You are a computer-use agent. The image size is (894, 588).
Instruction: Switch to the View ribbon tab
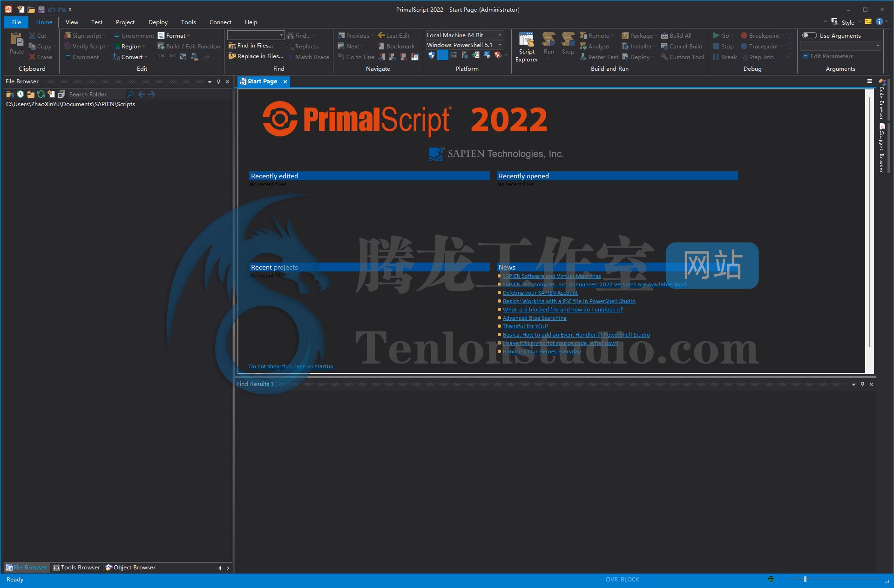(x=72, y=22)
